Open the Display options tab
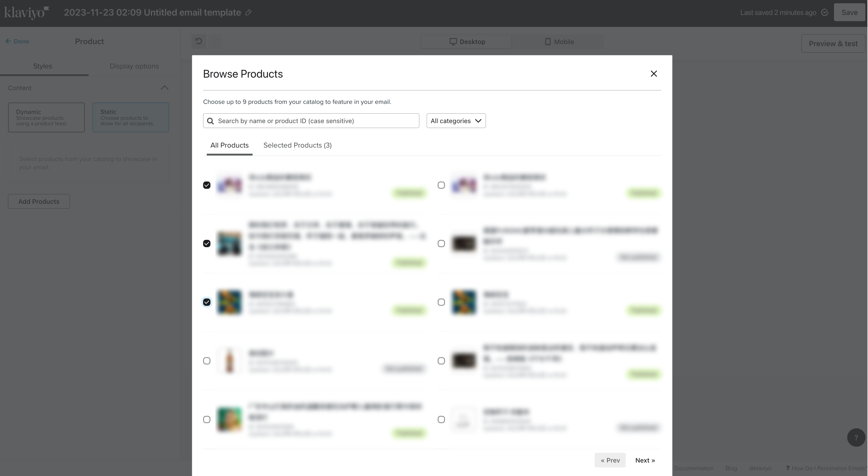Viewport: 868px width, 476px height. tap(134, 66)
